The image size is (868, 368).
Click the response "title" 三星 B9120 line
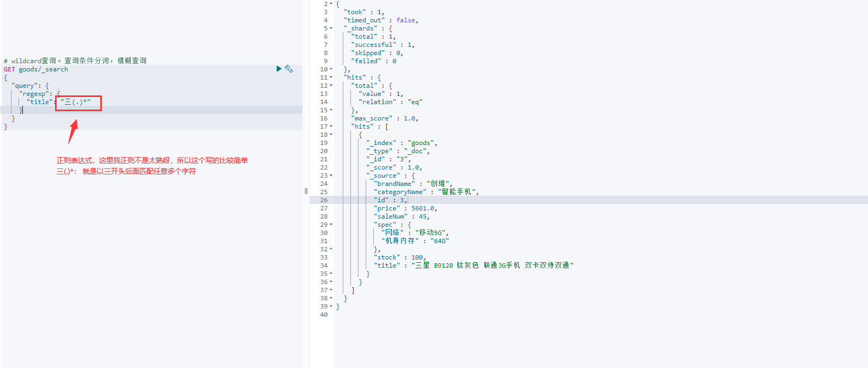pyautogui.click(x=474, y=266)
